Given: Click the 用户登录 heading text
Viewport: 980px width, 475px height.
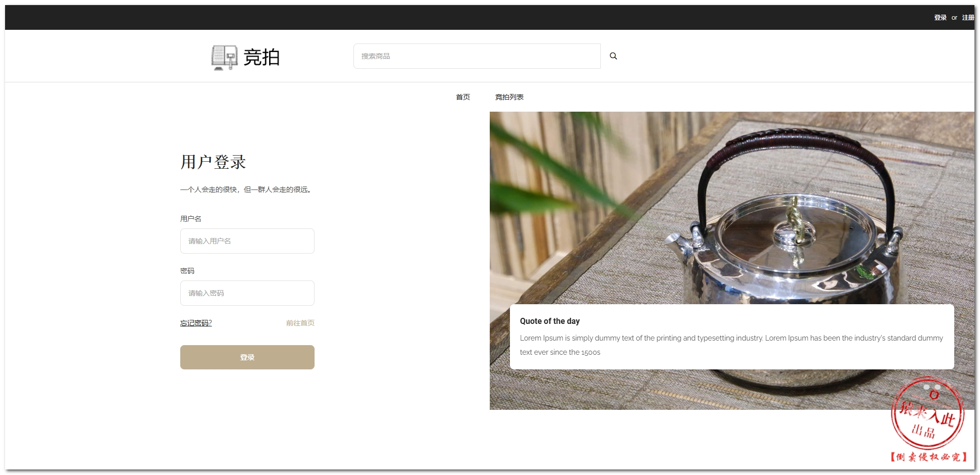Looking at the screenshot, I should tap(213, 162).
